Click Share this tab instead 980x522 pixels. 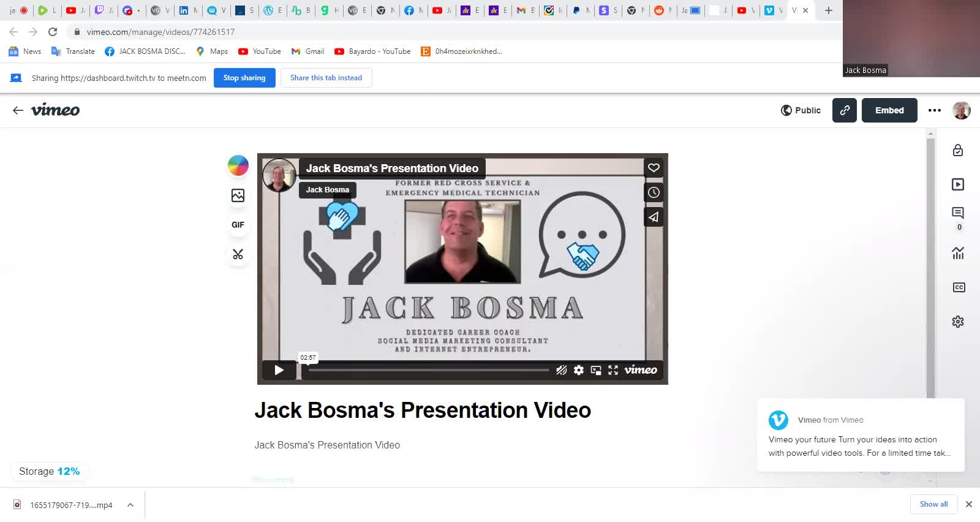pyautogui.click(x=326, y=78)
